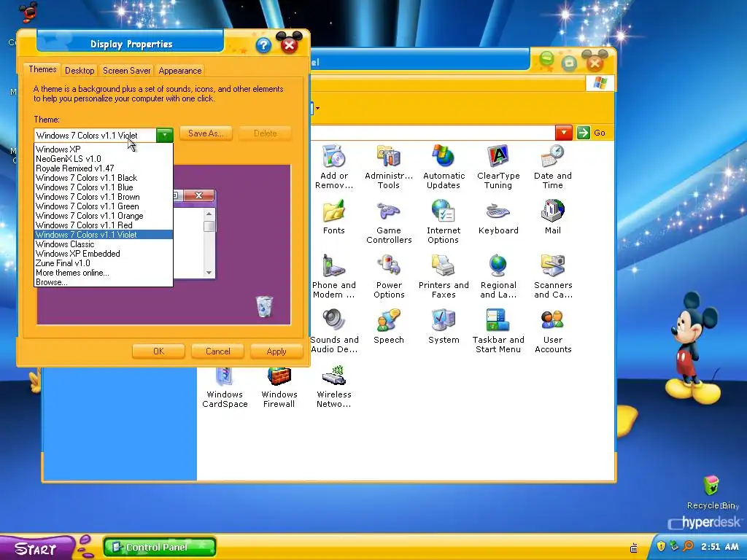
Task: Open ClearType Tuning icon
Action: coord(498,157)
